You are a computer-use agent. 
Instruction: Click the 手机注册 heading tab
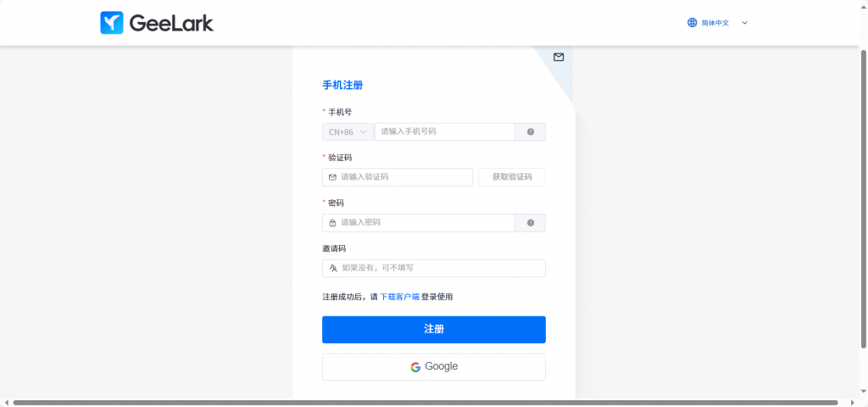342,85
